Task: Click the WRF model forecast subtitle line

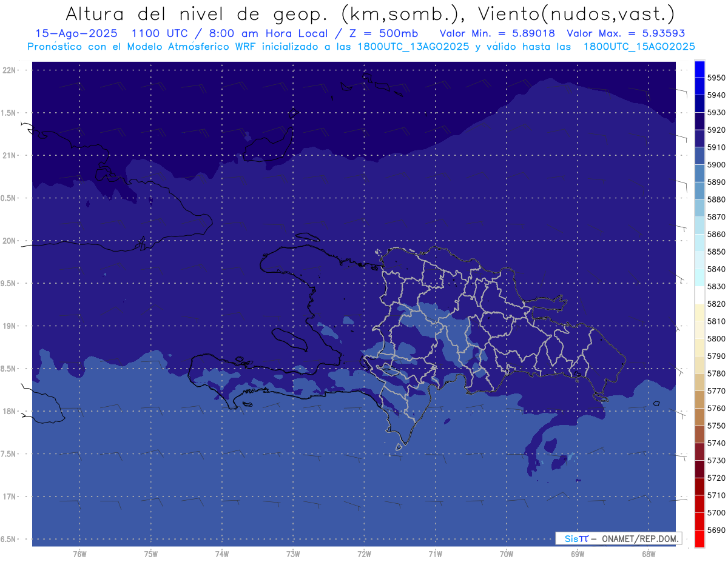Action: pos(361,47)
